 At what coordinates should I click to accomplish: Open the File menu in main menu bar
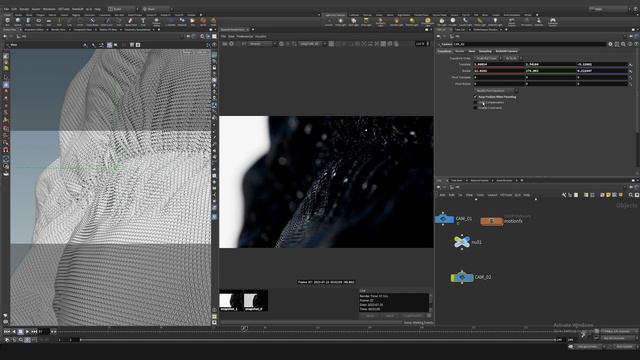6,9
